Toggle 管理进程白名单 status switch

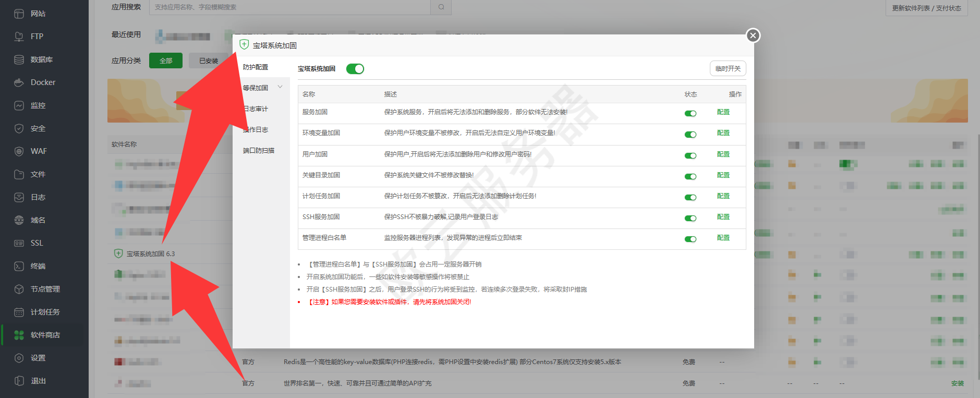click(x=691, y=239)
